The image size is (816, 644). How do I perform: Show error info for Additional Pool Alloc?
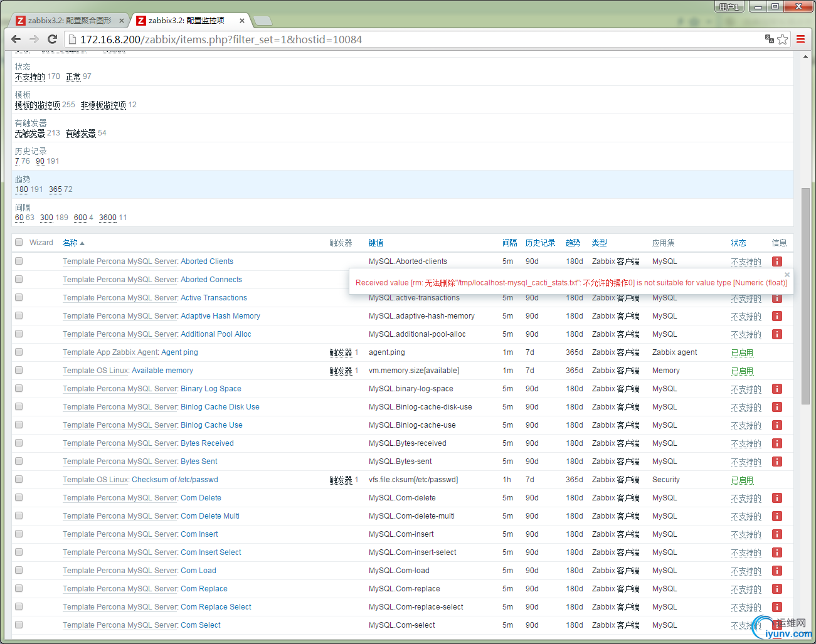pos(777,334)
